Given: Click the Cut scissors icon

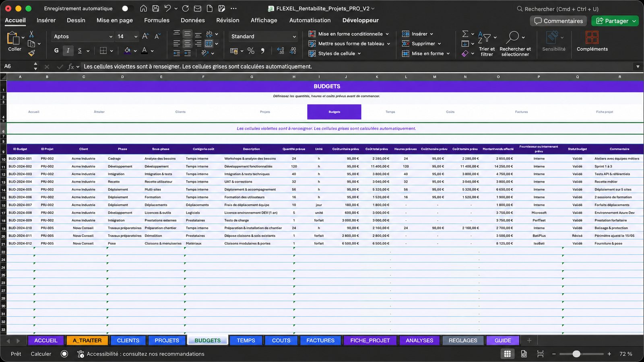Looking at the screenshot, I should pos(32,34).
